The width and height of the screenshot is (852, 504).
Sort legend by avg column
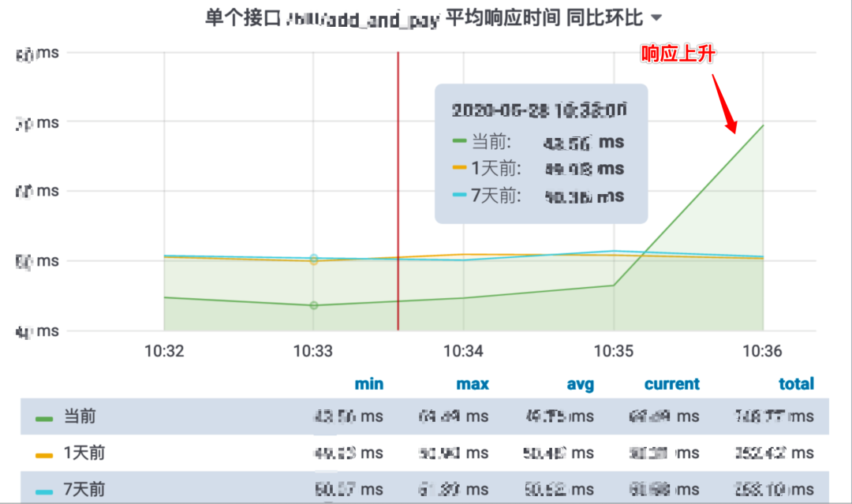581,384
